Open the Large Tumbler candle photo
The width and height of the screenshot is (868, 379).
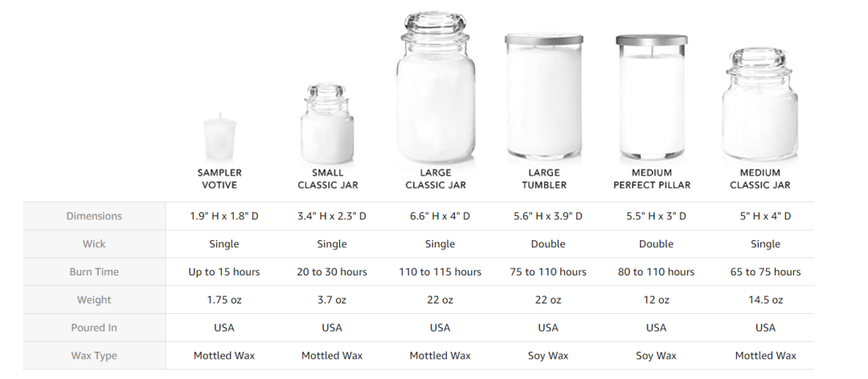pyautogui.click(x=544, y=96)
